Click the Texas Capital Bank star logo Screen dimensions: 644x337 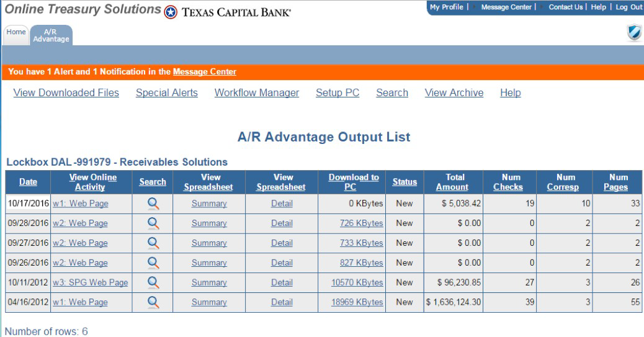[x=171, y=12]
